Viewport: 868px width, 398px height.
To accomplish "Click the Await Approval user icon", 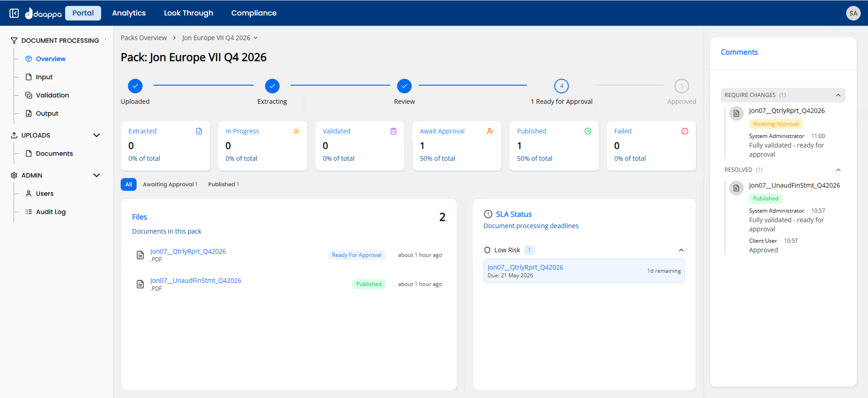I will [x=490, y=131].
